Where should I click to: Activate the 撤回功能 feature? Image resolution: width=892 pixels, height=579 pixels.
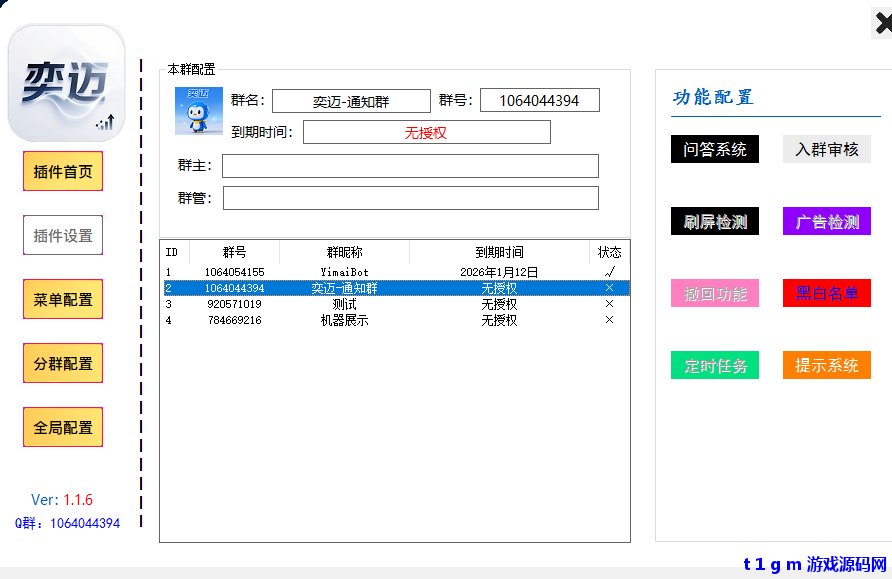tap(714, 293)
